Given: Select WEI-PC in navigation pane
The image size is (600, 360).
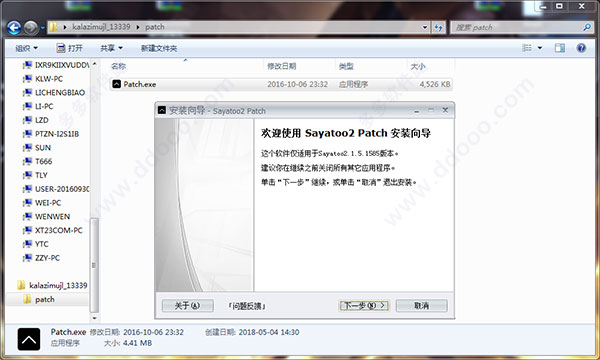Looking at the screenshot, I should (x=42, y=203).
